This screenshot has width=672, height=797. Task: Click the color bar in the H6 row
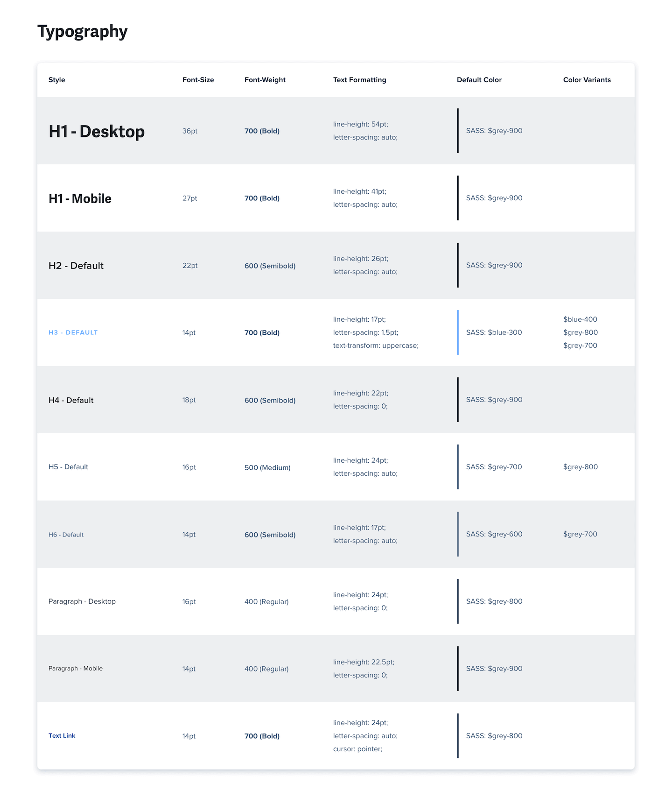point(458,534)
